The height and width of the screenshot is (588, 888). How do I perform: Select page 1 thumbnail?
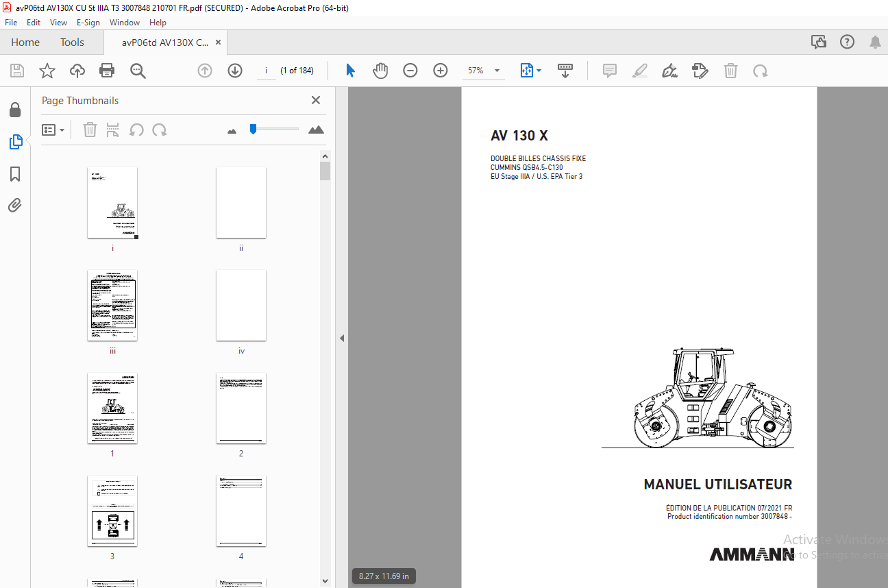[112, 408]
